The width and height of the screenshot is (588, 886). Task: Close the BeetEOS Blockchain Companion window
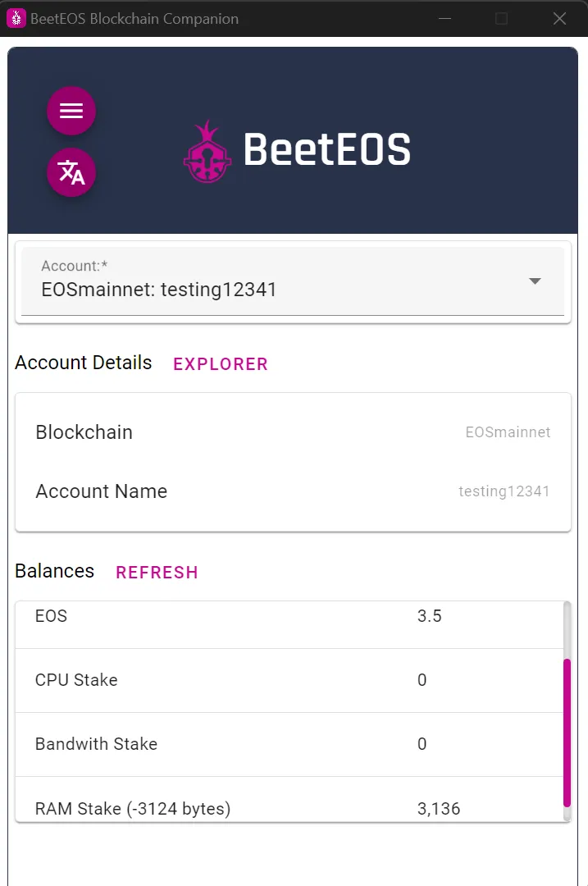coord(559,19)
